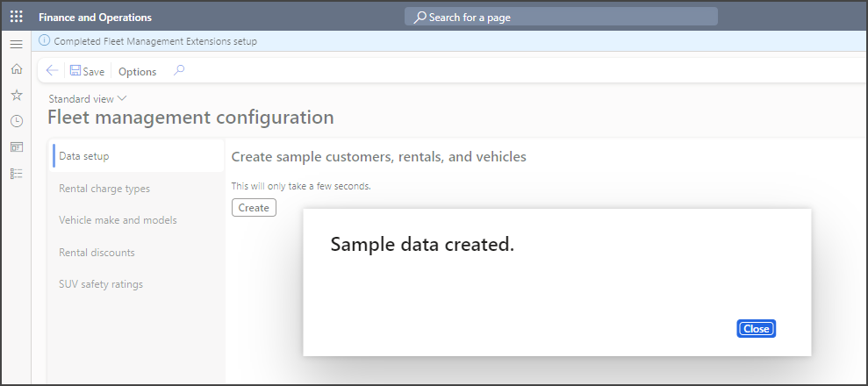Click the info icon in notification bar

[45, 40]
